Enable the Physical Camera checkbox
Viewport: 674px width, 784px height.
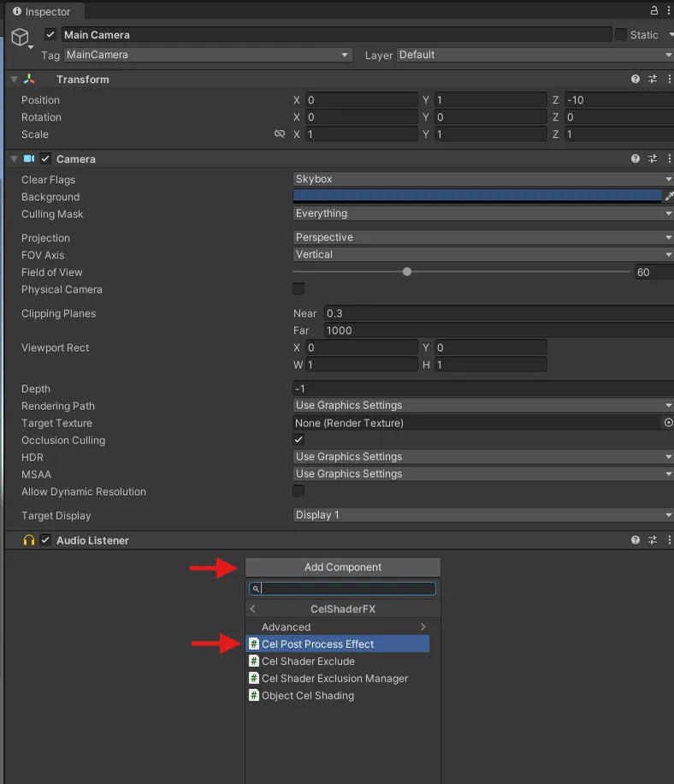tap(299, 288)
